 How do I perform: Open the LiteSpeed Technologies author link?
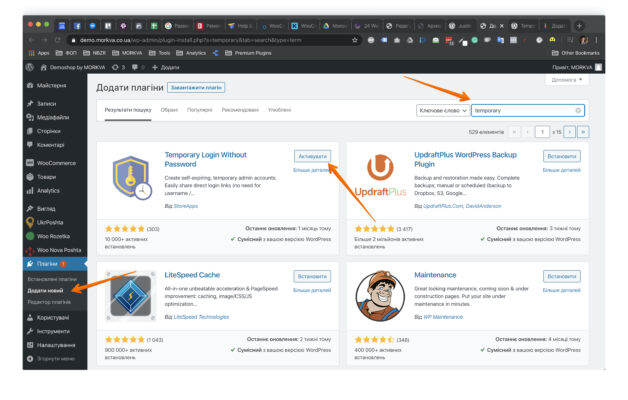coord(201,317)
